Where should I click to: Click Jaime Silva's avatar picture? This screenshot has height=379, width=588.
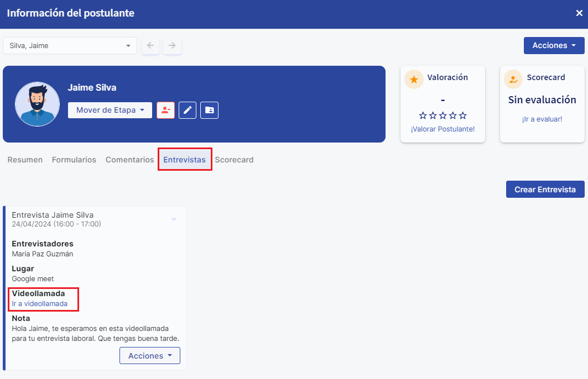tap(37, 104)
